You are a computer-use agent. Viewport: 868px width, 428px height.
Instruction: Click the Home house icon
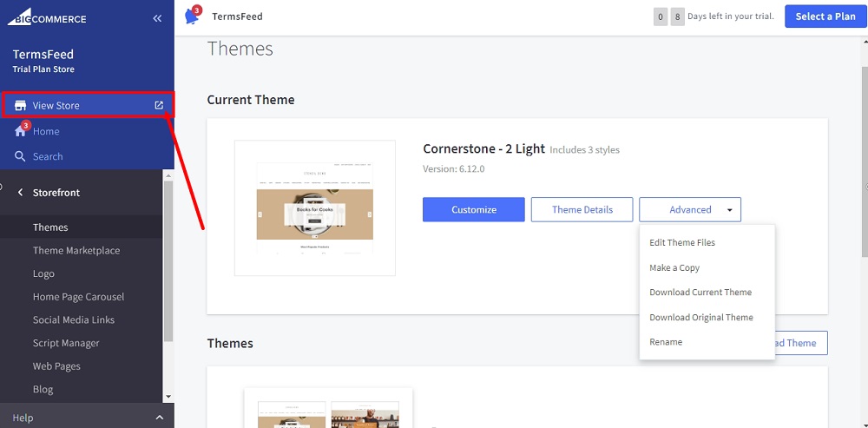[x=21, y=131]
